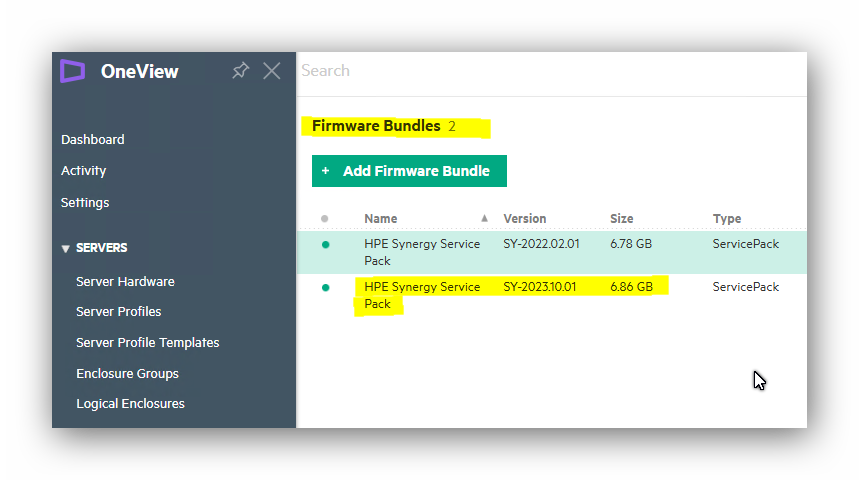Go to Server Profile Templates
Viewport: 859px width, 480px height.
148,343
